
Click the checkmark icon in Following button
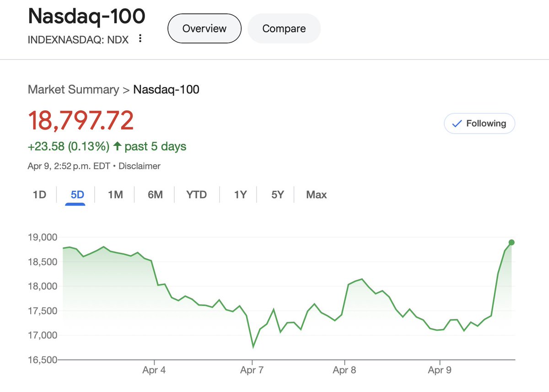click(456, 124)
